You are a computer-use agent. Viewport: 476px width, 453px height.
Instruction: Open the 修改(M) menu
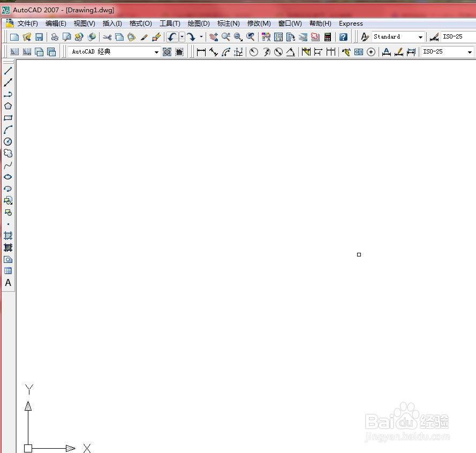pyautogui.click(x=259, y=24)
